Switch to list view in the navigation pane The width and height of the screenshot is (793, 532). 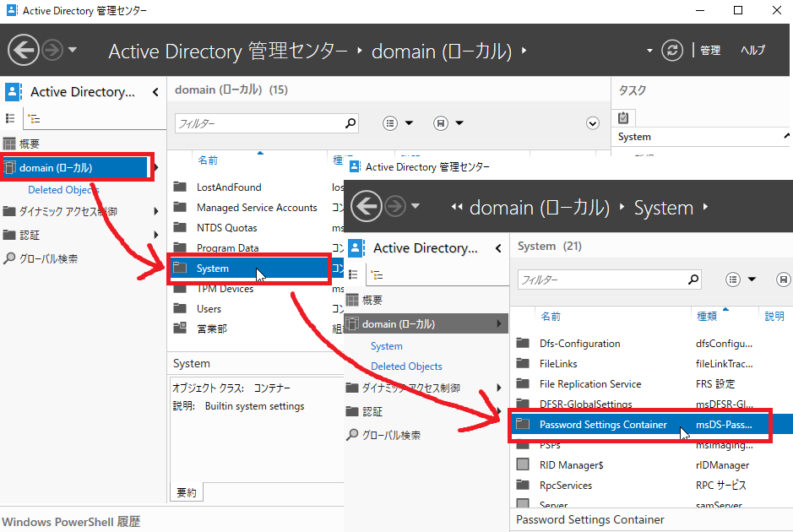tap(12, 117)
